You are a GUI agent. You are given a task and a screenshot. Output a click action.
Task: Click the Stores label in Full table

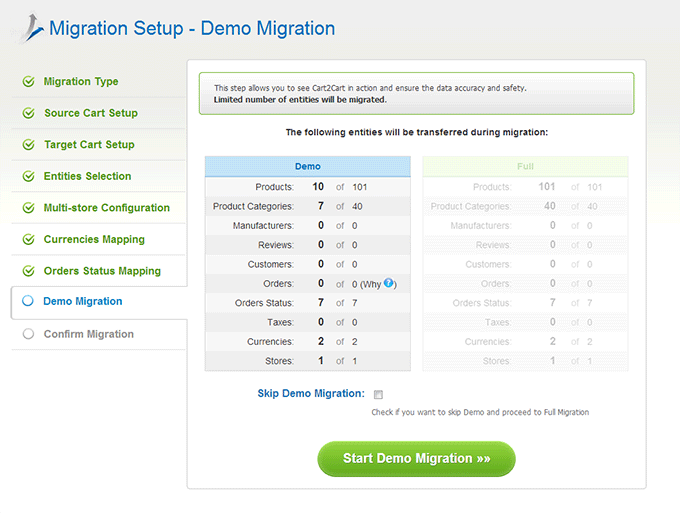[497, 361]
